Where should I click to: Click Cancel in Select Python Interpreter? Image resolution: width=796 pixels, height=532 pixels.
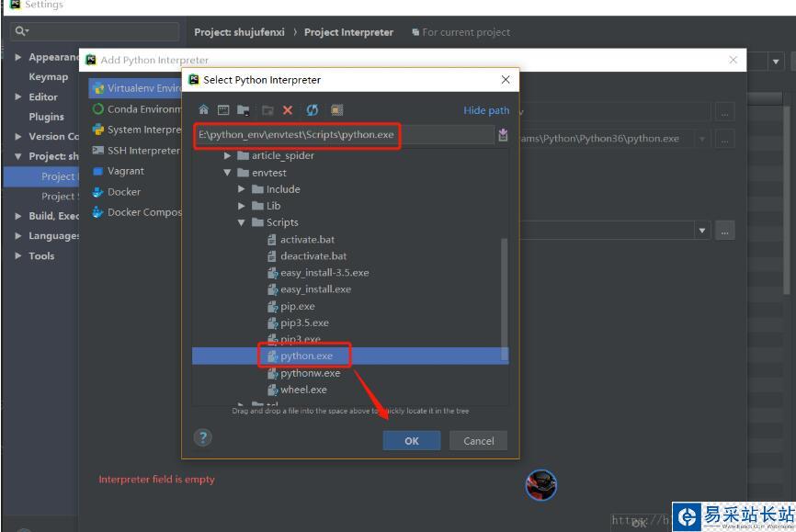coord(478,441)
